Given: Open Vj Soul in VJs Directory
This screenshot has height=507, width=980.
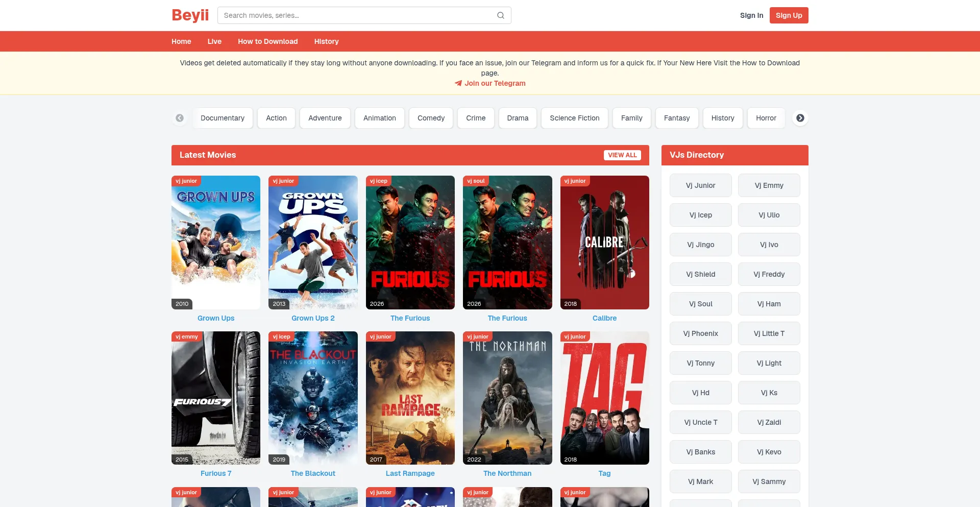Looking at the screenshot, I should (701, 304).
